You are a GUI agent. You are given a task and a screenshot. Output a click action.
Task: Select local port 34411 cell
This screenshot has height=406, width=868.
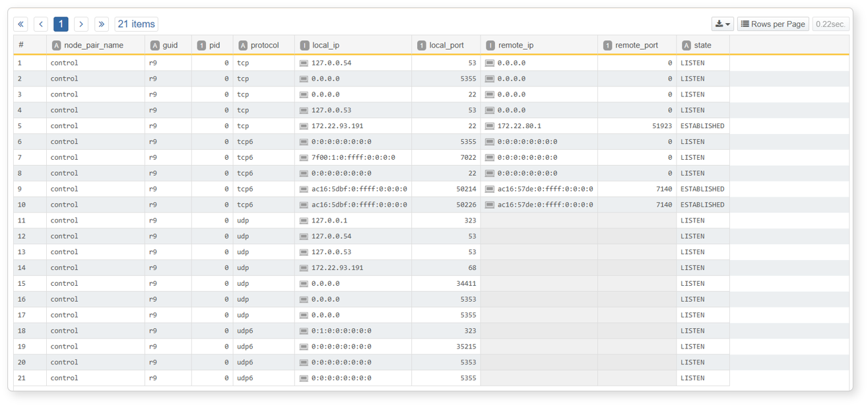pos(446,284)
